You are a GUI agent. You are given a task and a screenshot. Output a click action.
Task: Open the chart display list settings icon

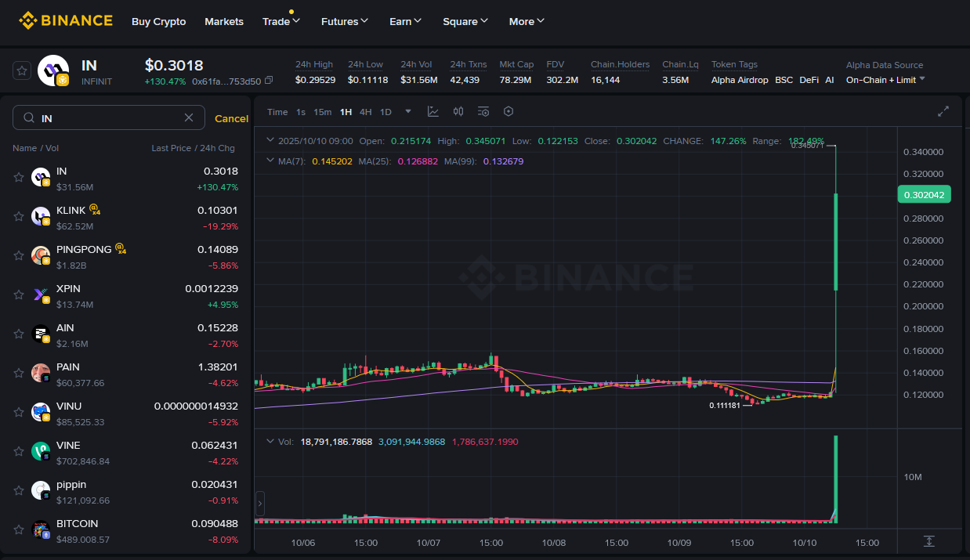click(483, 112)
